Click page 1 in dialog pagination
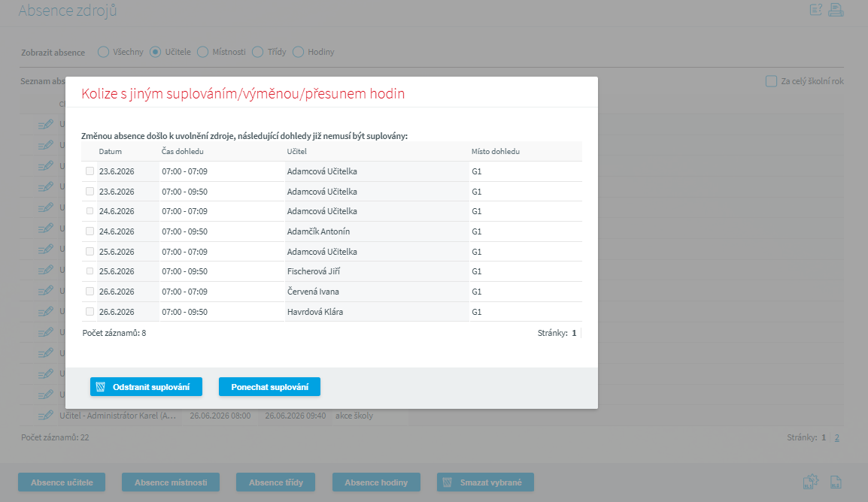Image resolution: width=868 pixels, height=502 pixels. click(x=574, y=333)
